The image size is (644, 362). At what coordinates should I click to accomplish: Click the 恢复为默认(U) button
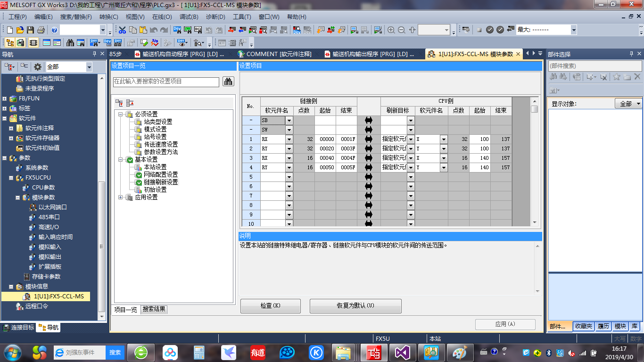coord(355,305)
